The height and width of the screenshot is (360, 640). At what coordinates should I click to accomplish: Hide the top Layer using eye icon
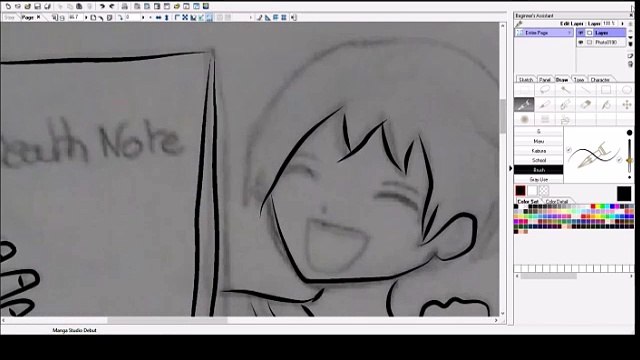[581, 33]
